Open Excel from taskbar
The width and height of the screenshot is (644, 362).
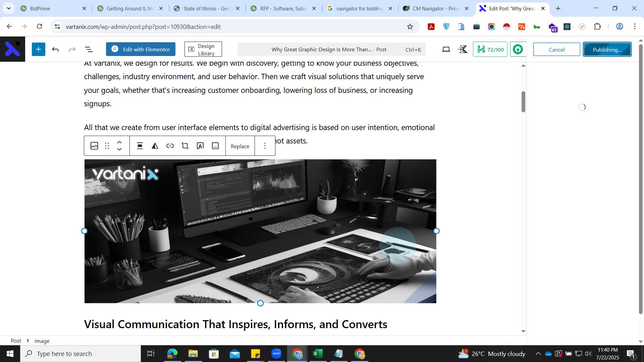pos(318,354)
